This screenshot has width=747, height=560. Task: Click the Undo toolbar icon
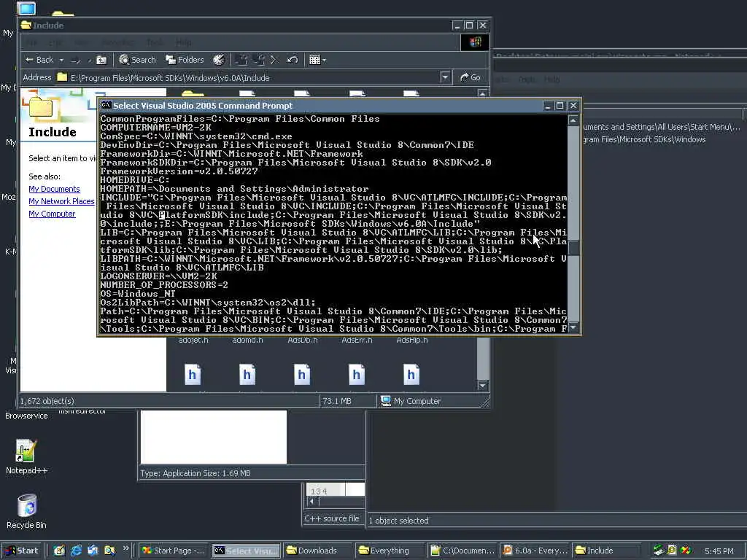293,60
